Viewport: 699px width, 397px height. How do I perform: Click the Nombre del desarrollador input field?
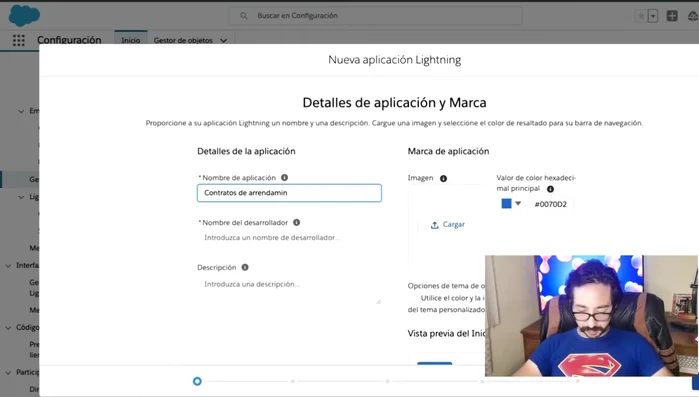pyautogui.click(x=289, y=238)
